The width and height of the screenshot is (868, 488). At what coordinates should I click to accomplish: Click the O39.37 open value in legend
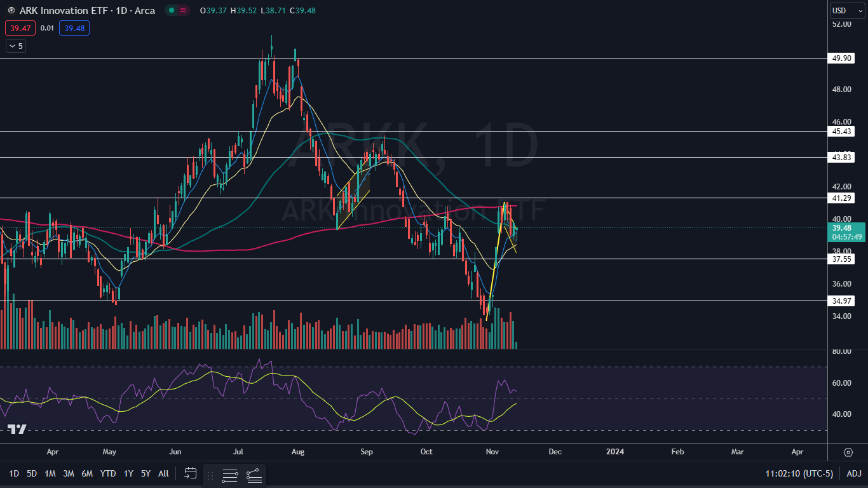(213, 11)
